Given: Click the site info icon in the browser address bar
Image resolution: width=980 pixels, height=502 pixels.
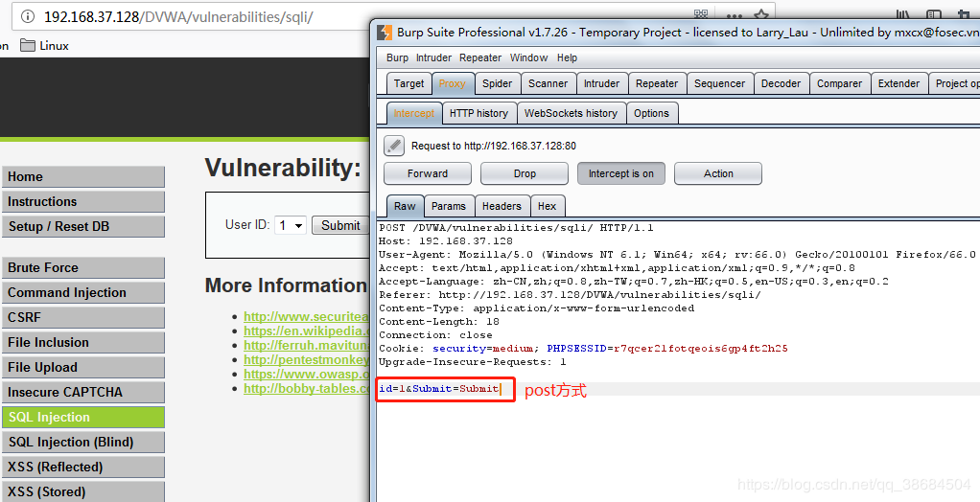Looking at the screenshot, I should pyautogui.click(x=28, y=17).
